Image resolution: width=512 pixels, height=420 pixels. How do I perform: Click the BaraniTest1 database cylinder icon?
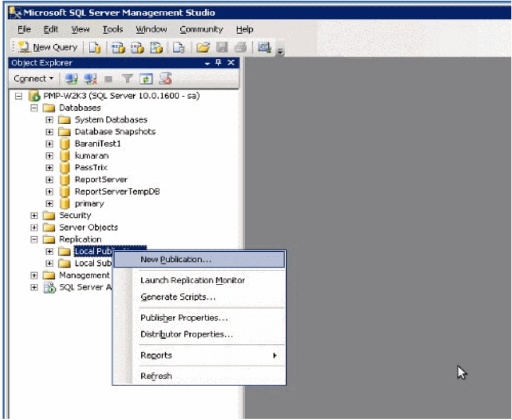[65, 144]
